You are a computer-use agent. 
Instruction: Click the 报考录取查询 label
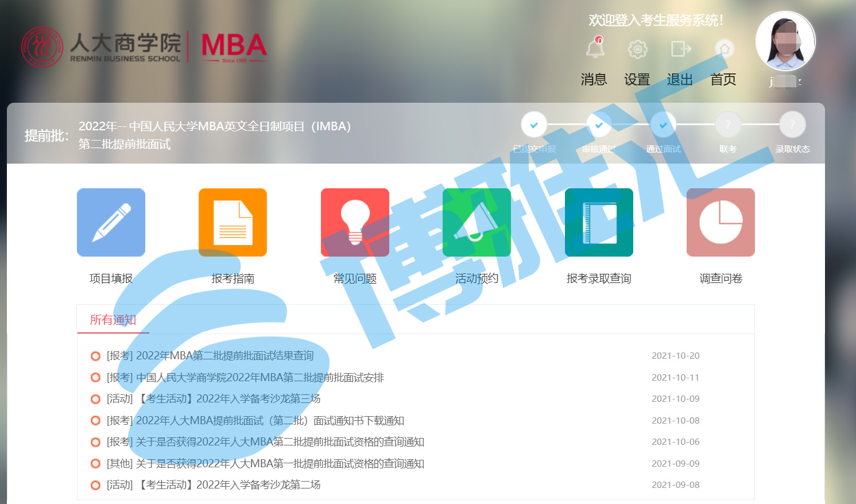click(599, 278)
